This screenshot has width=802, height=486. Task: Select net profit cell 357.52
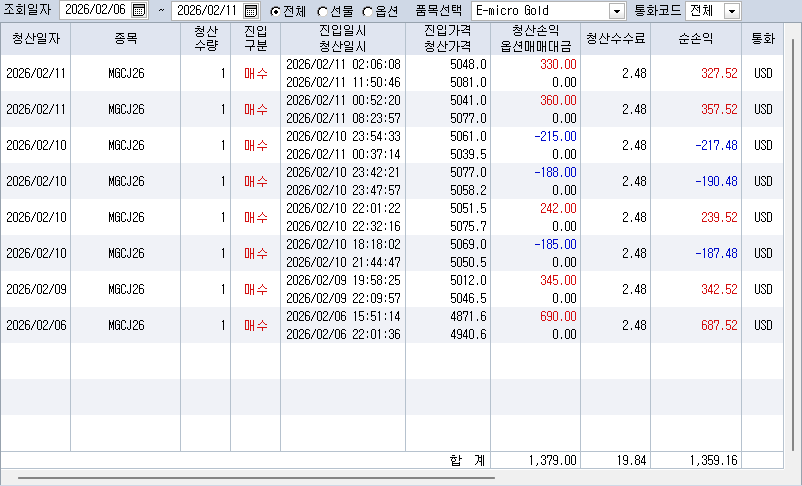pyautogui.click(x=719, y=109)
